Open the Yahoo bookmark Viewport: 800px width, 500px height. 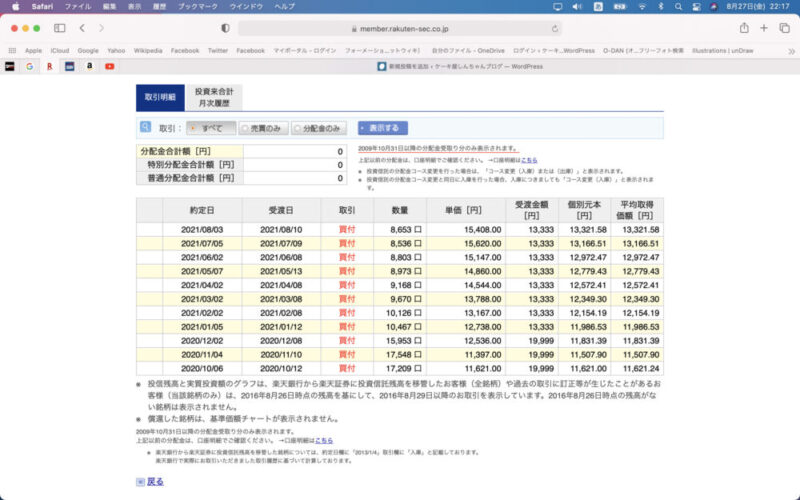(x=116, y=51)
